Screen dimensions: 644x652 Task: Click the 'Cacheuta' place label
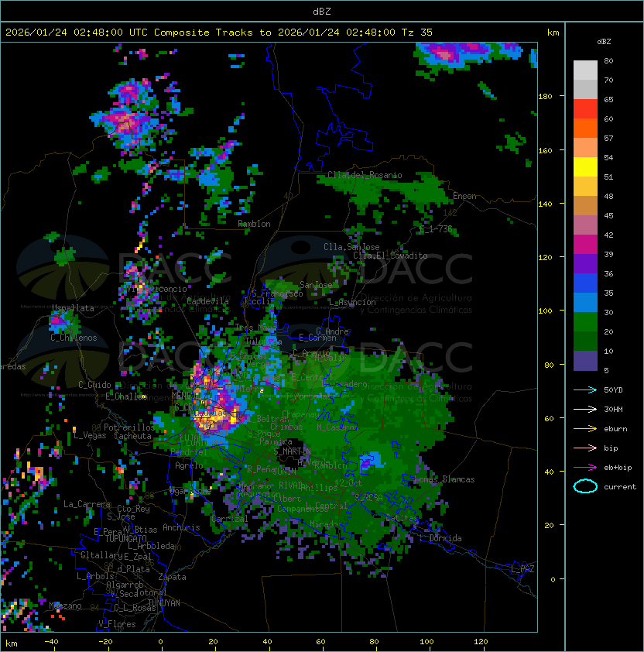(x=132, y=436)
